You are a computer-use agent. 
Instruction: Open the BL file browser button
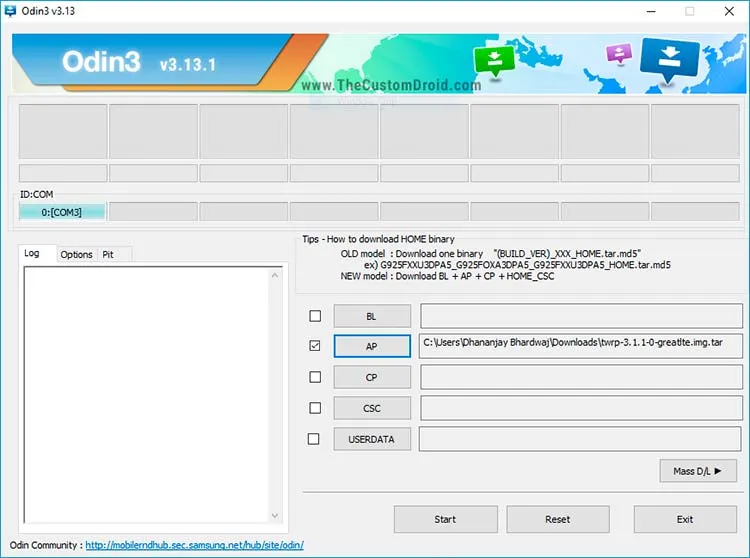(372, 317)
